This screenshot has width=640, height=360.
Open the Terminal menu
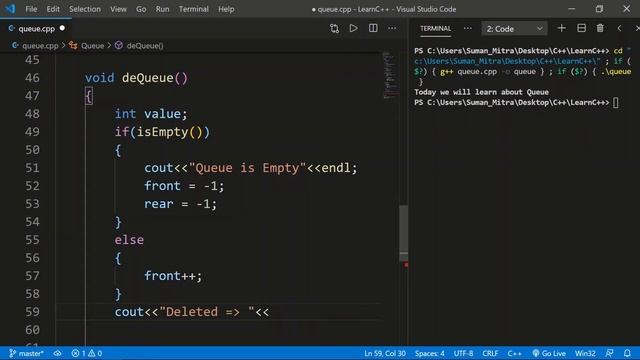click(193, 9)
